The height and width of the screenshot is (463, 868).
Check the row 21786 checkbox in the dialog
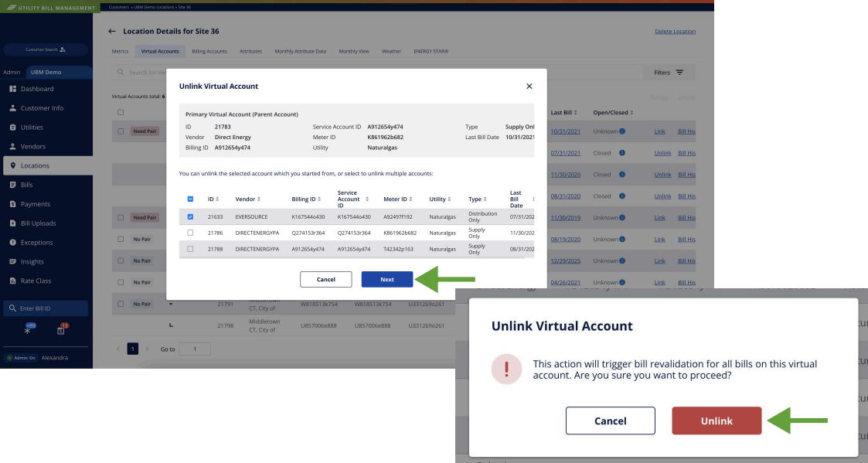click(190, 233)
